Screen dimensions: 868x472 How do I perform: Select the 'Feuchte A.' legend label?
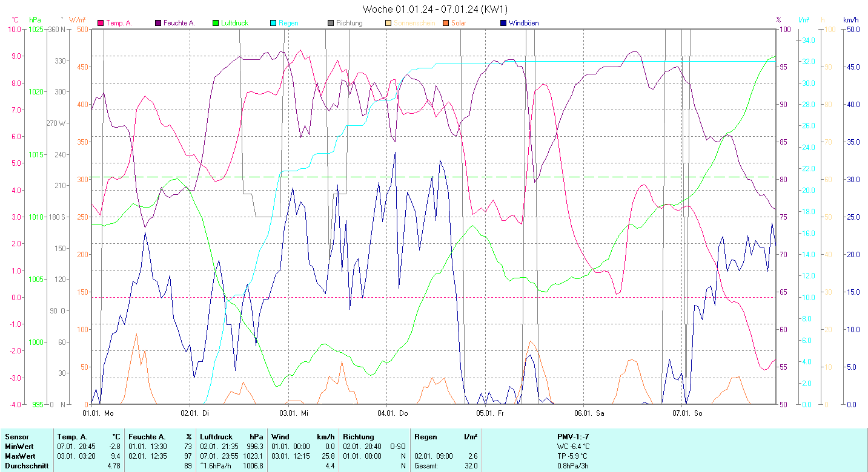coord(179,23)
